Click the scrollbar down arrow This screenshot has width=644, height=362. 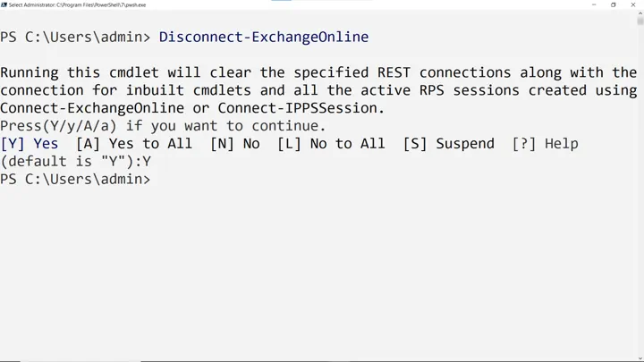pyautogui.click(x=640, y=358)
